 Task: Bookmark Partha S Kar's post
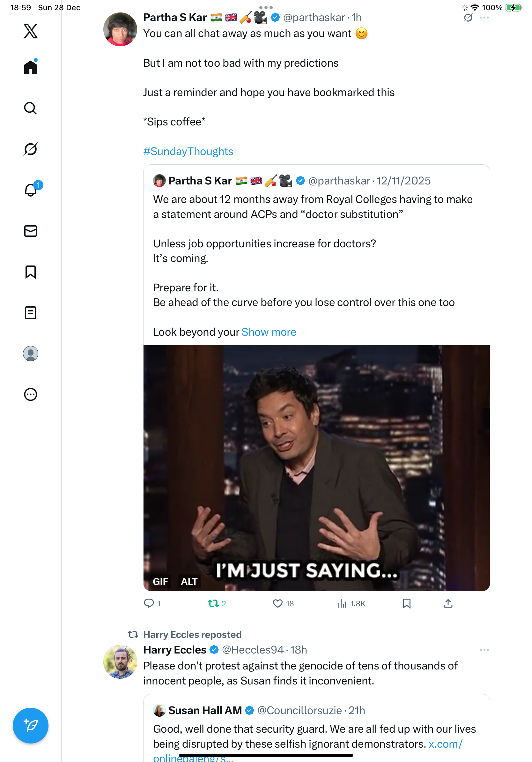[406, 603]
